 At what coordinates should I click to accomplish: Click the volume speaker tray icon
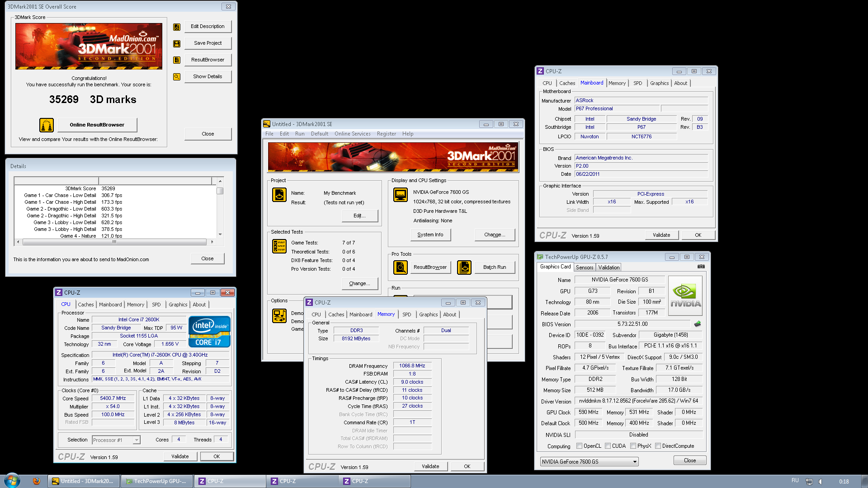[x=821, y=481]
